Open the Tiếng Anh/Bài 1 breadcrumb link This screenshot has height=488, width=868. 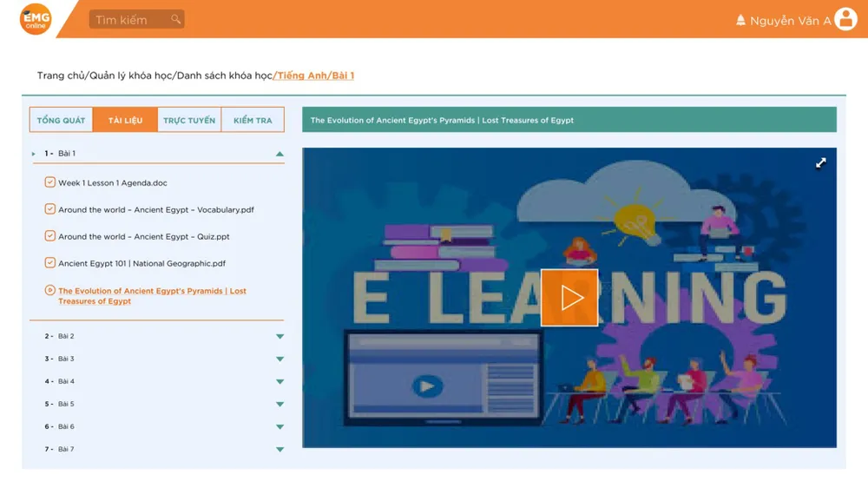[x=314, y=76]
